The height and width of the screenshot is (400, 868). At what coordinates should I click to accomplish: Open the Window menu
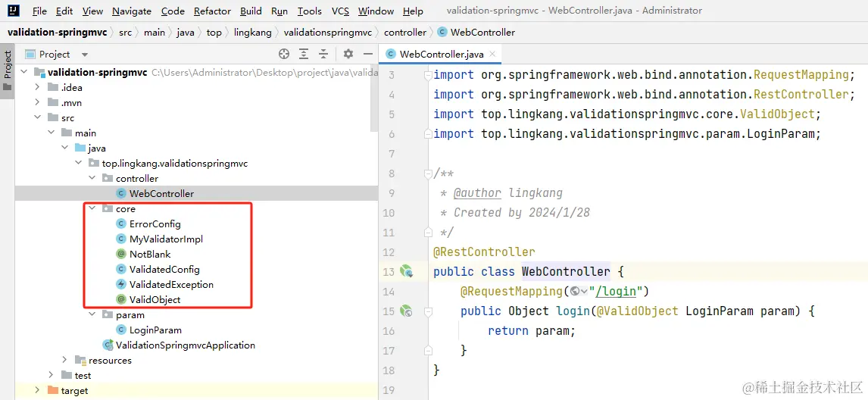[x=376, y=11]
